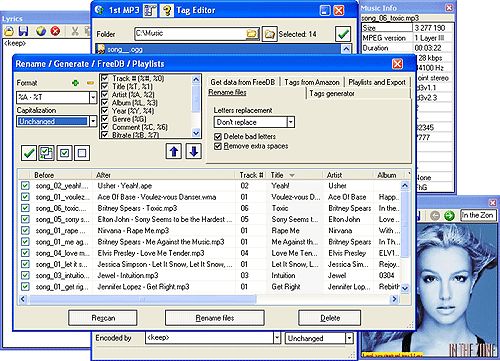500x361 pixels.
Task: Click the file list horizontal scrollbar
Action: pyautogui.click(x=142, y=299)
